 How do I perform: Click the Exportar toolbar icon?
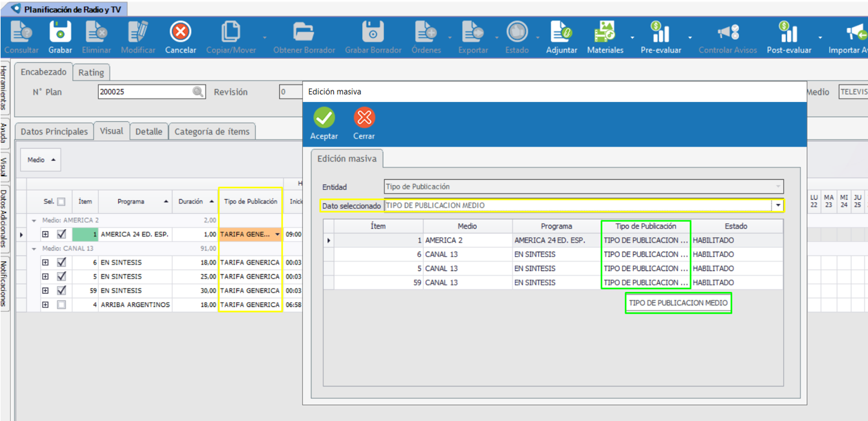coord(473,31)
